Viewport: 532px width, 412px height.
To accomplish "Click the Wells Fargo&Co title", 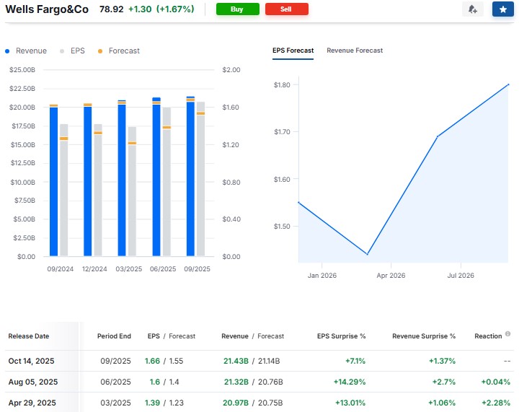I will click(x=47, y=9).
